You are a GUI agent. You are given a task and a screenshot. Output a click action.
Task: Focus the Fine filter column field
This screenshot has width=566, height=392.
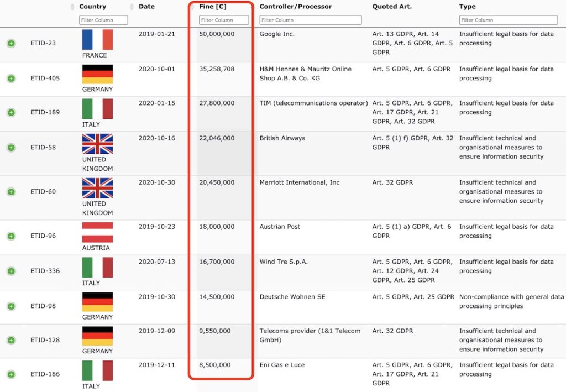[x=224, y=20]
